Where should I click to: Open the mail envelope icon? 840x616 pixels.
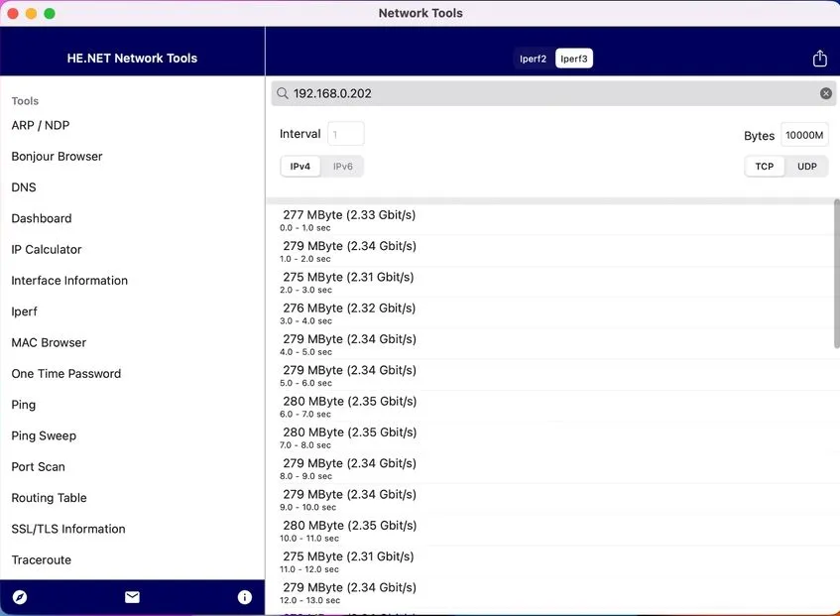coord(132,597)
